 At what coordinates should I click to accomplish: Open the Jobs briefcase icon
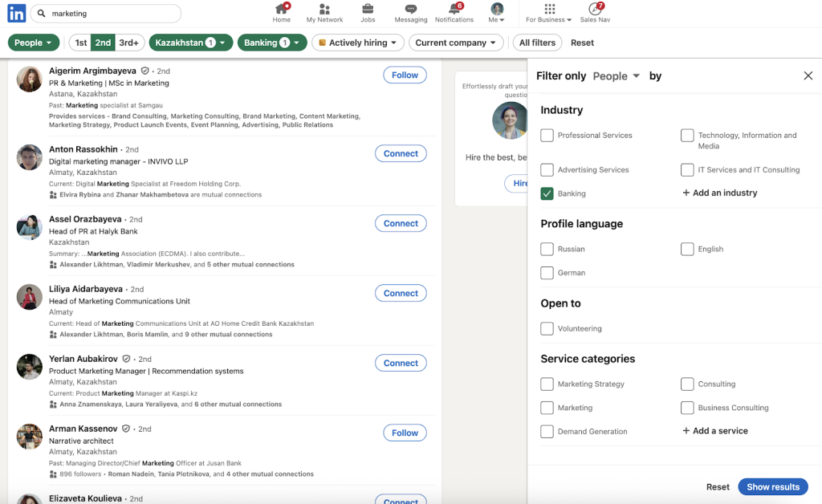[x=368, y=9]
